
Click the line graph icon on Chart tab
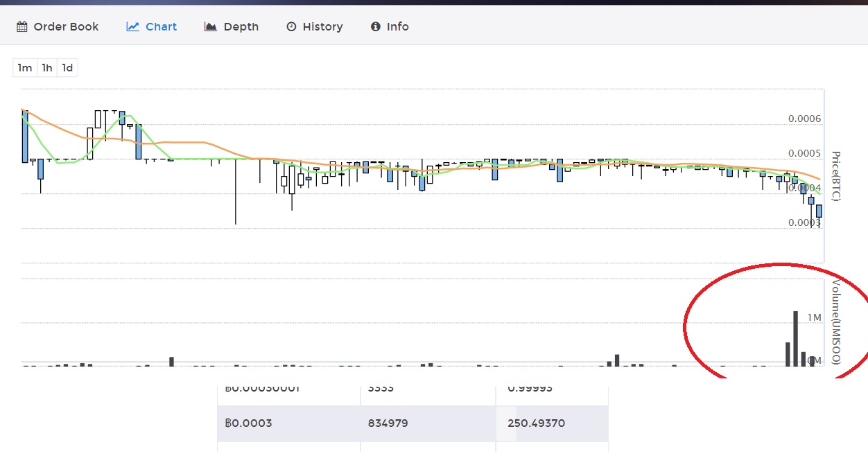pyautogui.click(x=132, y=27)
